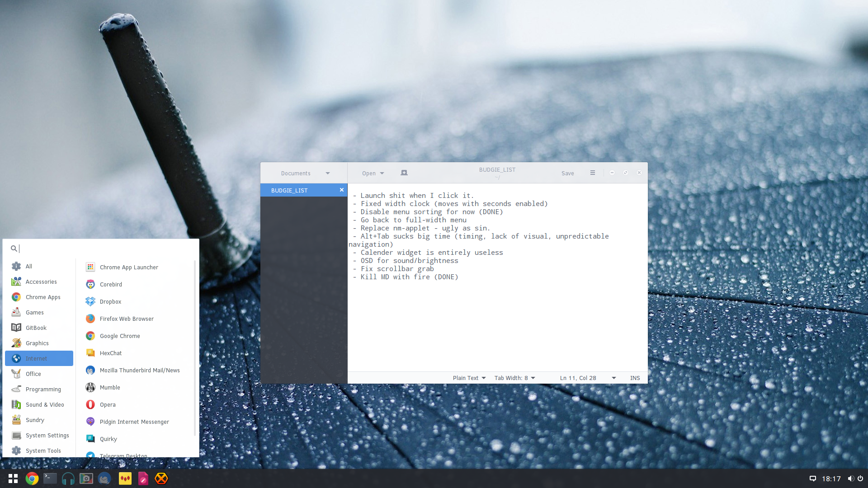Viewport: 868px width, 488px height.
Task: Open the terminal from the bottom panel
Action: (x=50, y=478)
